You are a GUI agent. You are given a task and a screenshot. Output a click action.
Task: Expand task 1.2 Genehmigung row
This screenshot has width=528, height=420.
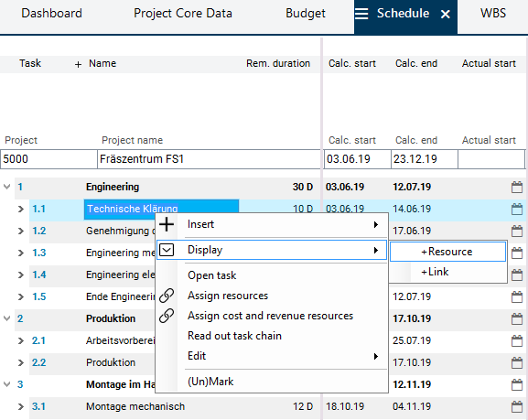pyautogui.click(x=21, y=231)
